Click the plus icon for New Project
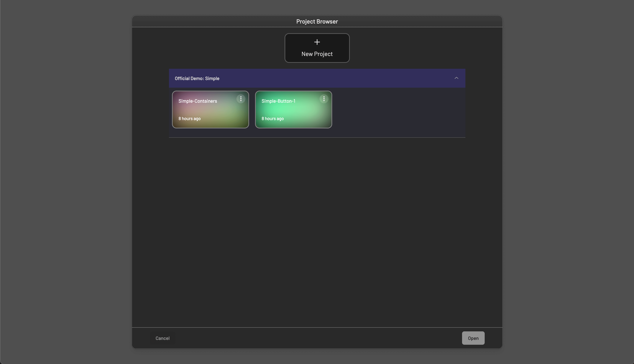 (317, 42)
